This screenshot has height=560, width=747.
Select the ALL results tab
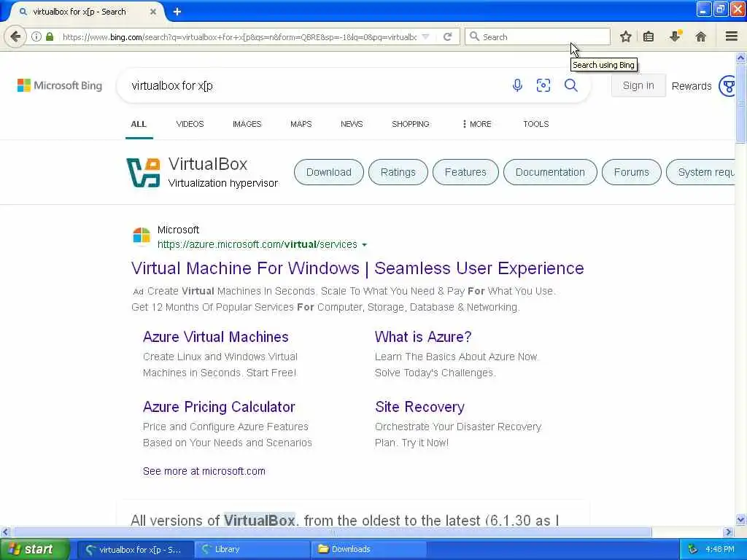point(139,124)
